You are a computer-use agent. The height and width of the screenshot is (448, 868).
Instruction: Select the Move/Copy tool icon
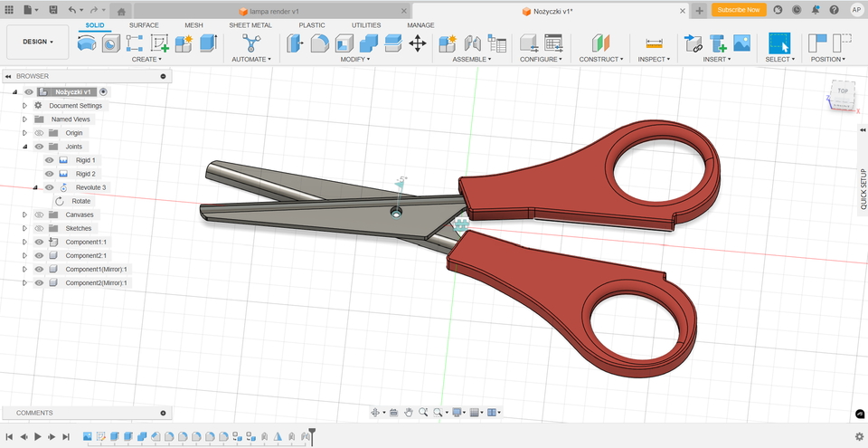pyautogui.click(x=418, y=43)
